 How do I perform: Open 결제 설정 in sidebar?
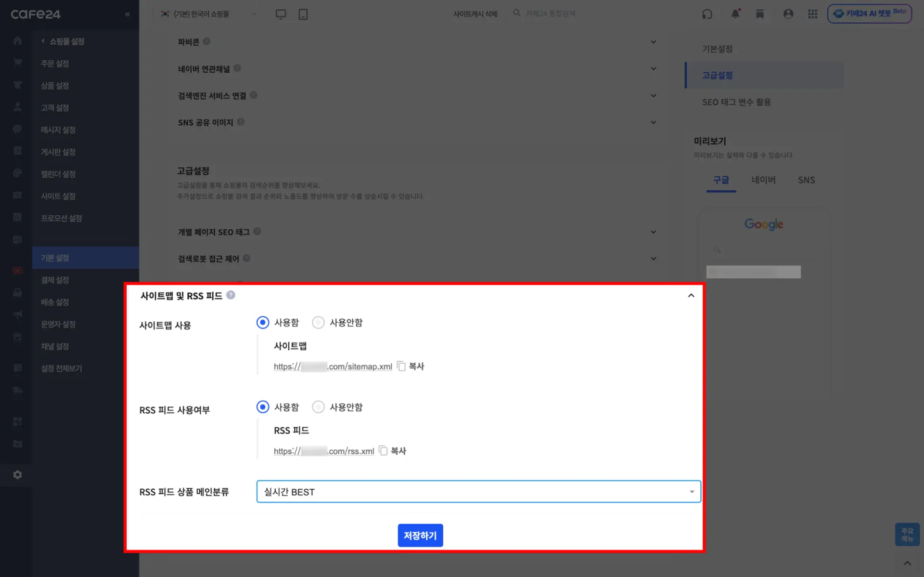(55, 280)
